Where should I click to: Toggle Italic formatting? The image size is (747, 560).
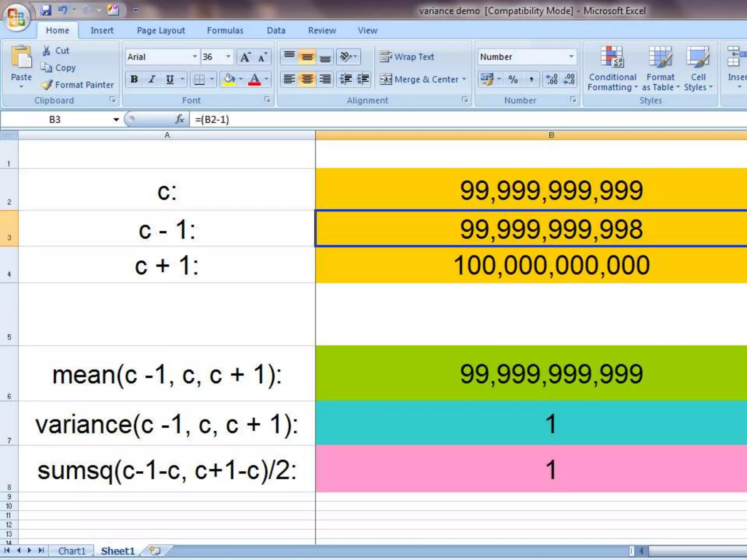152,79
